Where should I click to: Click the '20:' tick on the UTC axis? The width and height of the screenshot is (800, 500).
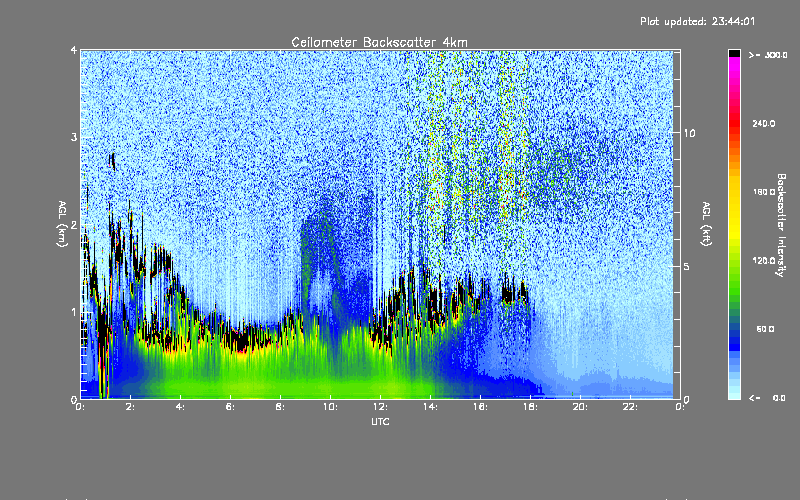point(580,407)
